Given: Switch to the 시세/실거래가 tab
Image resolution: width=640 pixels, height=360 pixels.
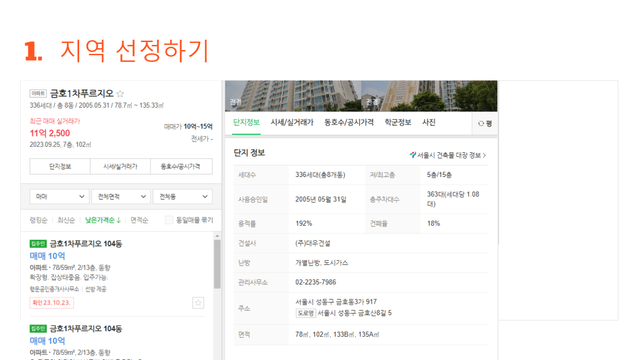Looking at the screenshot, I should click(292, 122).
